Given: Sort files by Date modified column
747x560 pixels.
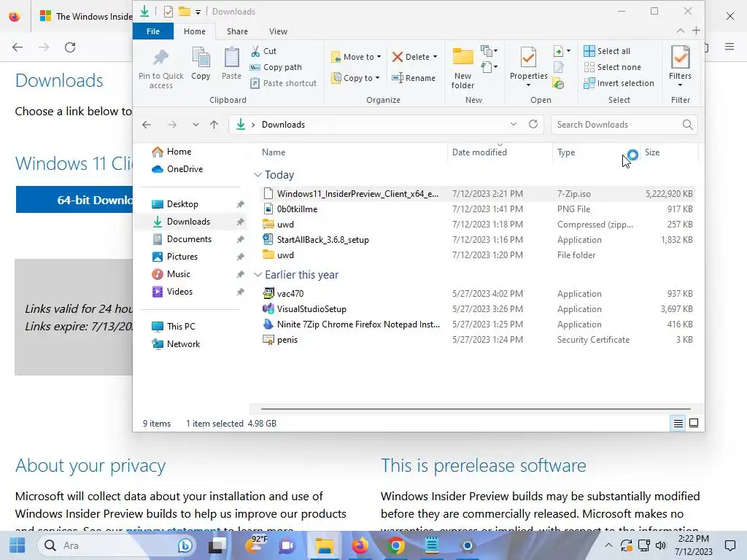Looking at the screenshot, I should (x=479, y=152).
